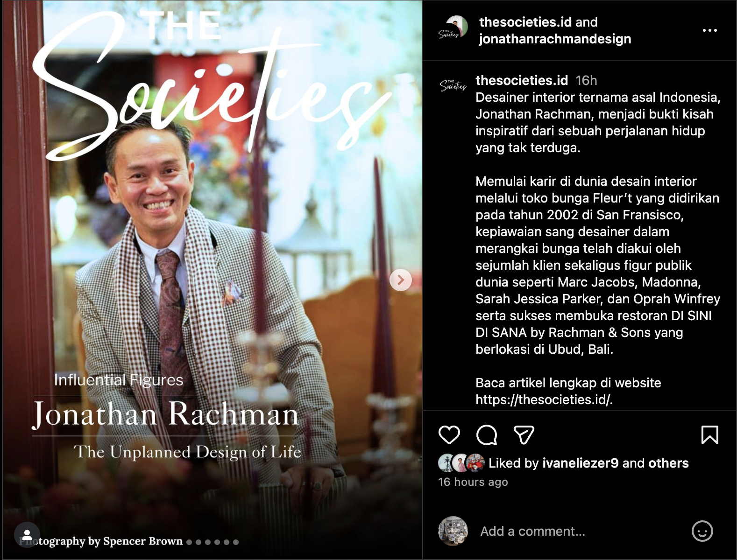Open the three-dot more options menu
737x560 pixels.
click(710, 30)
